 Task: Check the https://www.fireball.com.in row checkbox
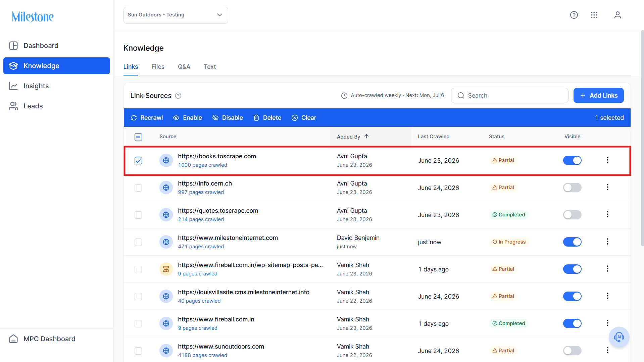(138, 324)
